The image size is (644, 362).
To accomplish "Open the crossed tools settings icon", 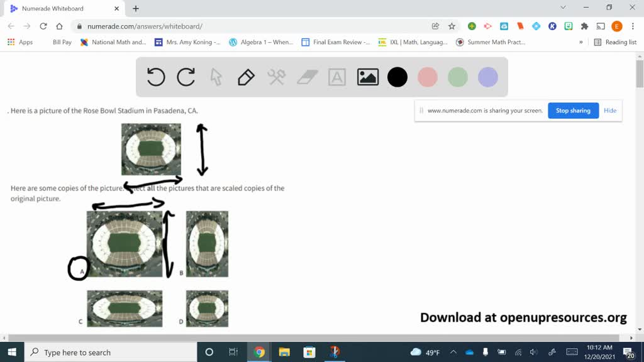I will [277, 77].
